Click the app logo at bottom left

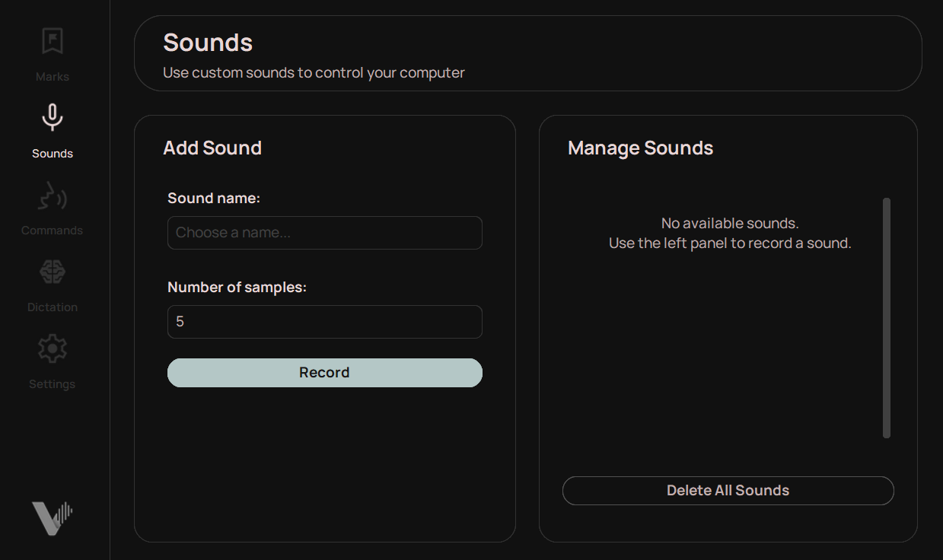tap(52, 517)
